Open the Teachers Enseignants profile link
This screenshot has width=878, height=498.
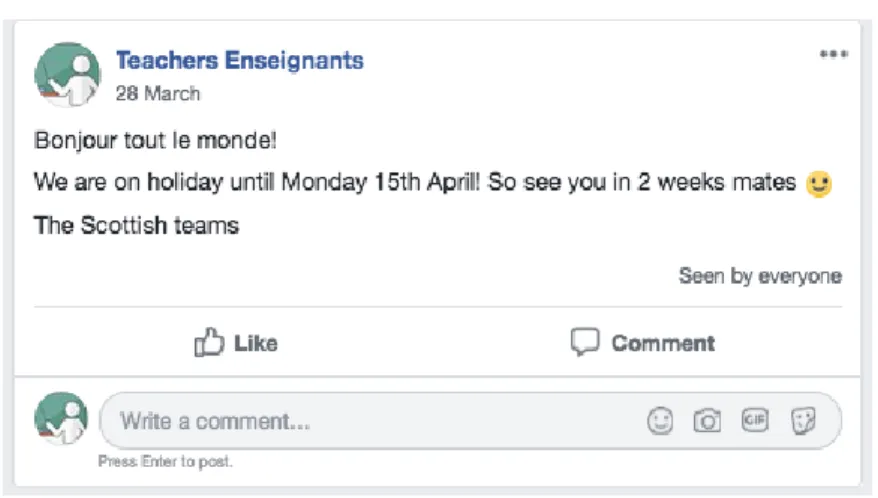point(240,60)
